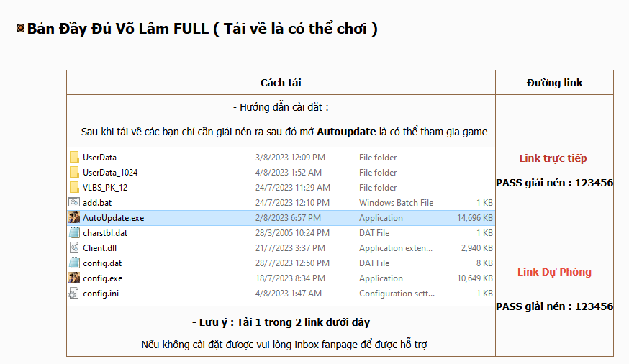629x364 pixels.
Task: Click the Windows Batch File type label
Action: point(396,203)
